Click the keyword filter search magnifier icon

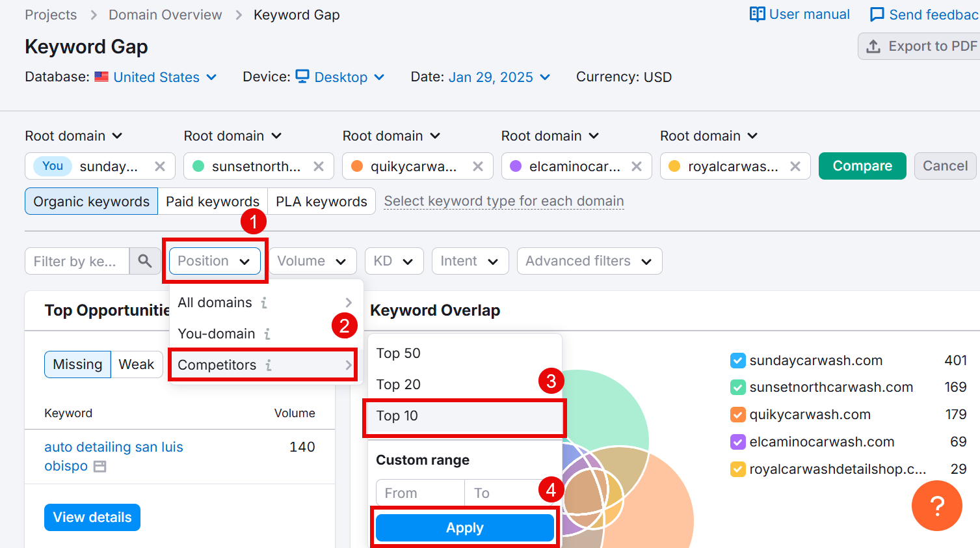tap(145, 261)
